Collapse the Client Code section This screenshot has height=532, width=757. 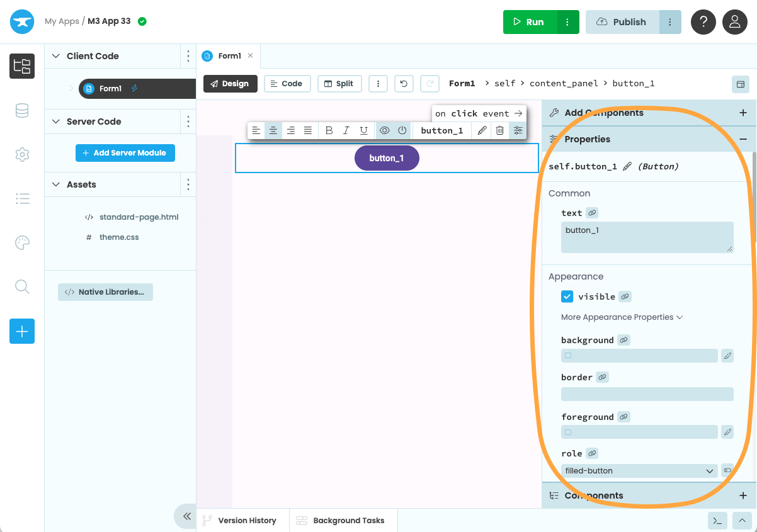(55, 56)
